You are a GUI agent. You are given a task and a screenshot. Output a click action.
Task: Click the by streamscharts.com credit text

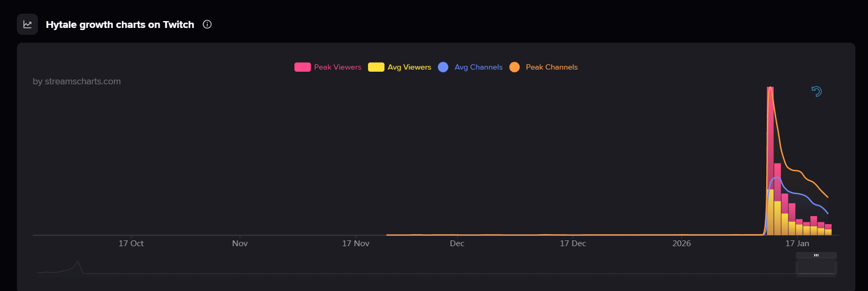pos(76,81)
